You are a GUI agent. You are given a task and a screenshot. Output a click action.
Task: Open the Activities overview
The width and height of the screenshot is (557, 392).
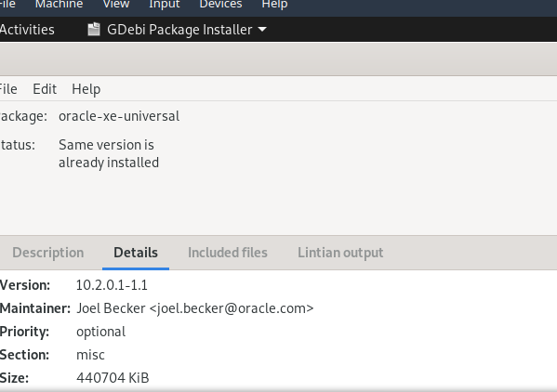click(x=27, y=30)
